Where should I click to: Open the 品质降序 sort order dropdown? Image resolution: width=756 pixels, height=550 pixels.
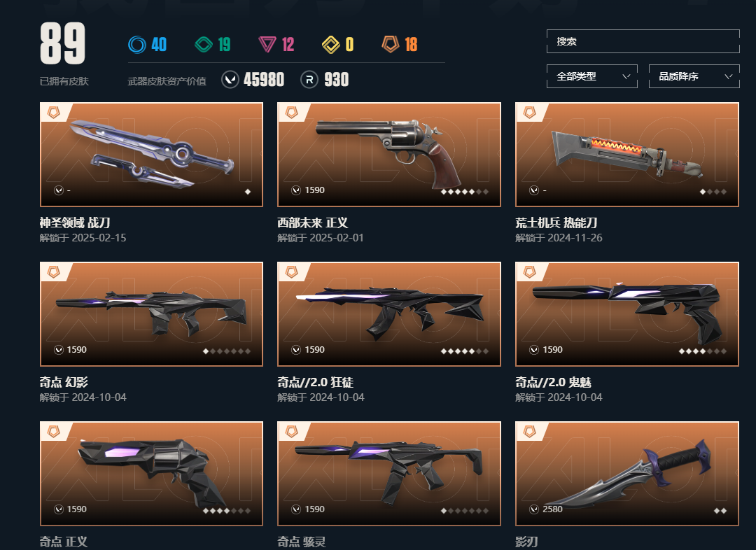point(694,76)
